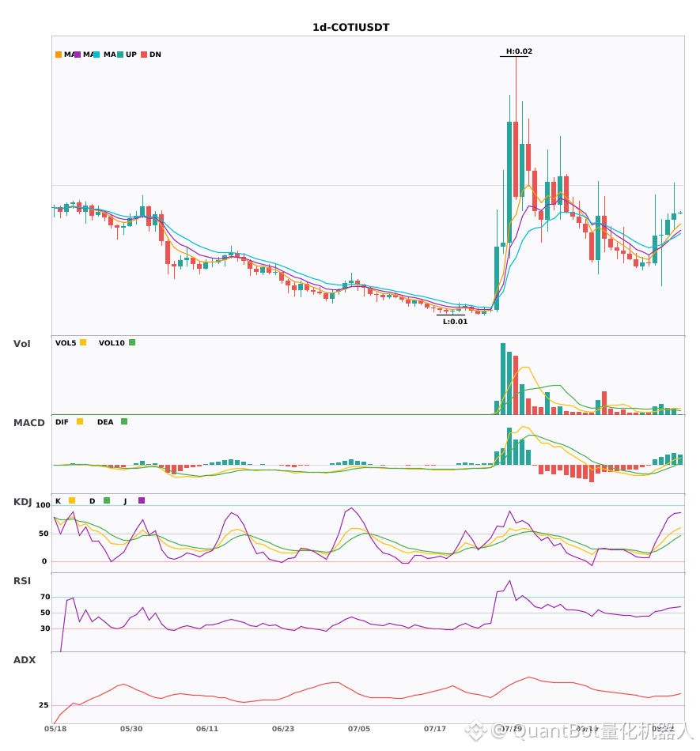Click the cyan MA legend swatch
Viewport: 700px width, 751px height.
pyautogui.click(x=96, y=55)
